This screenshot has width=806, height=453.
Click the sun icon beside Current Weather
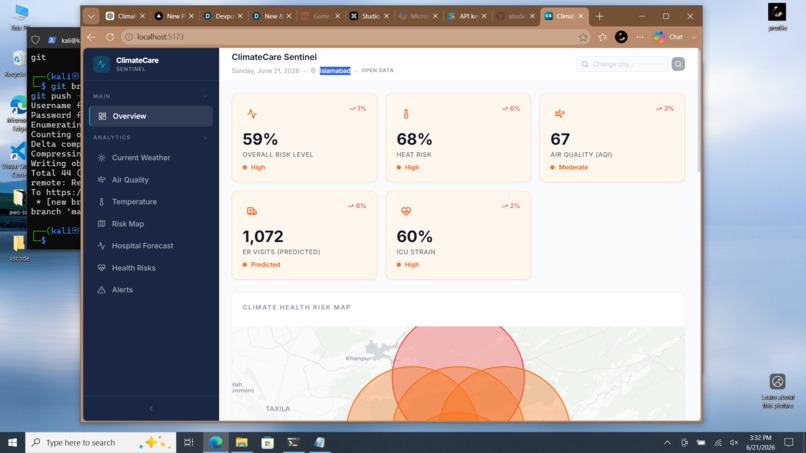point(101,158)
